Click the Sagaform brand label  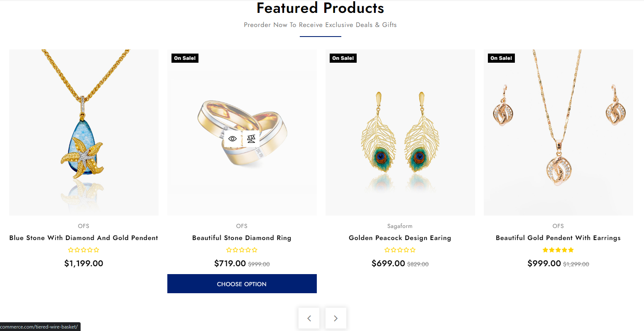coord(400,226)
